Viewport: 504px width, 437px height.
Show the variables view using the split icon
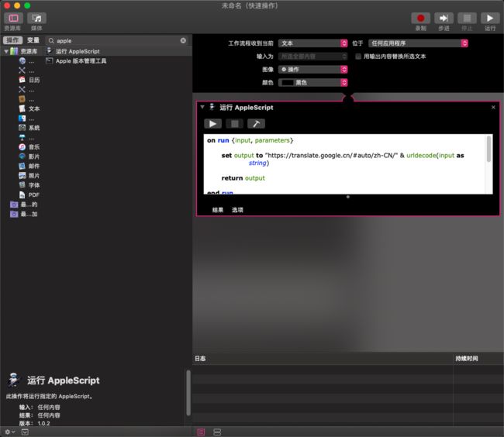217,432
